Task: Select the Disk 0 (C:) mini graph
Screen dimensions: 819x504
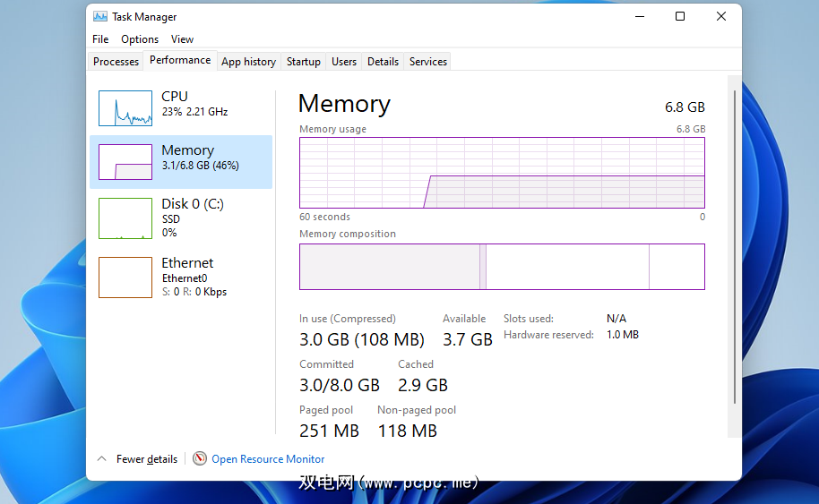Action: [x=125, y=218]
